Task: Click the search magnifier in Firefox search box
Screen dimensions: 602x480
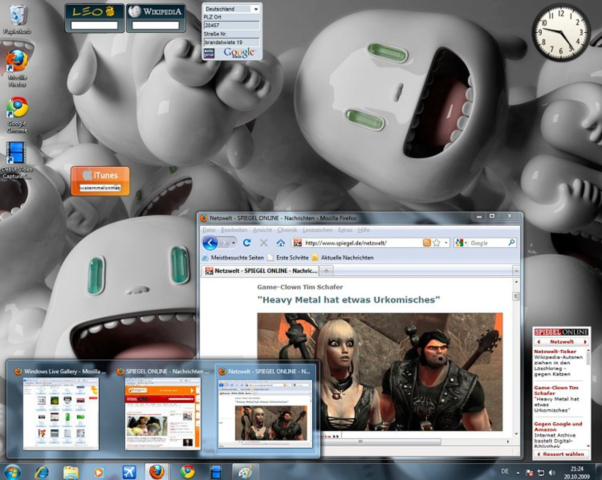Action: 511,243
